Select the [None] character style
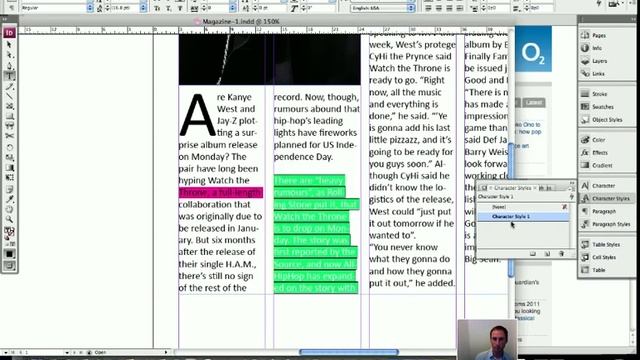 (523, 207)
